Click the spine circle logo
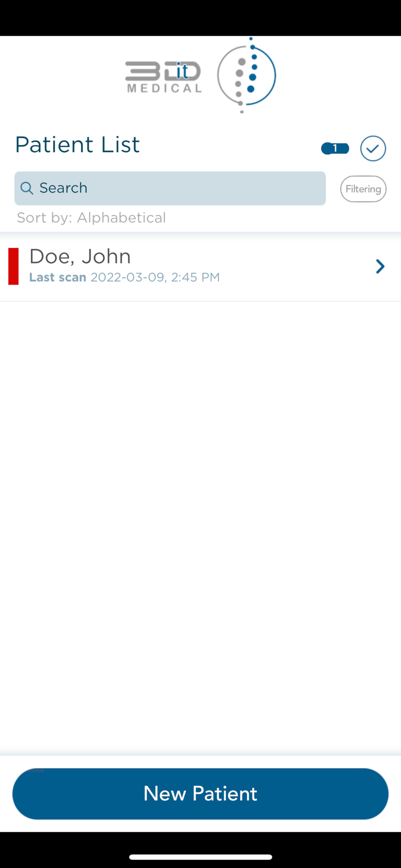Screen dimensions: 401x868 [x=247, y=75]
